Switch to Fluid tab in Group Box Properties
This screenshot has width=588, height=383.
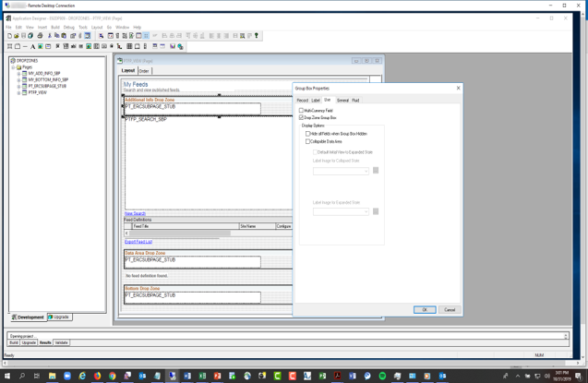[355, 101]
